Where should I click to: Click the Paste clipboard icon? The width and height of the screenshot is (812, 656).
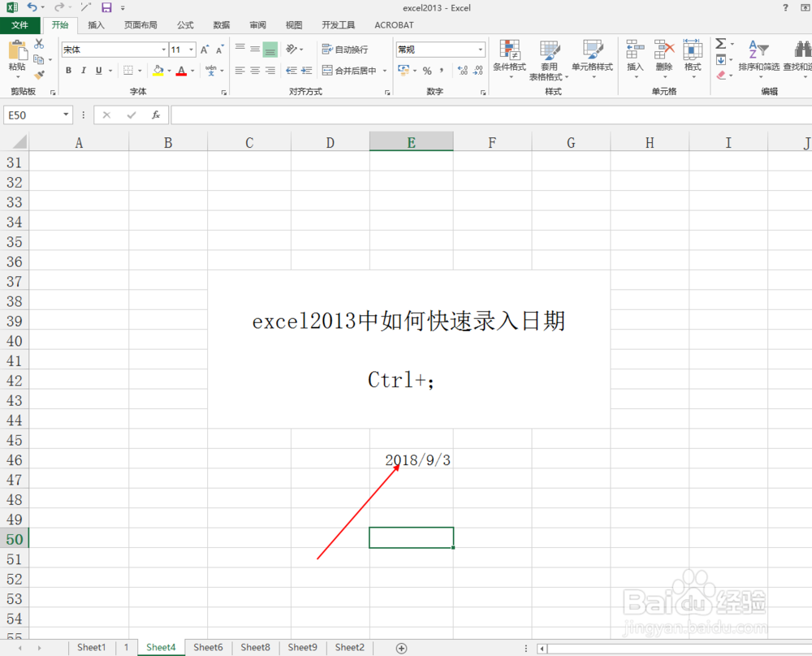[17, 50]
